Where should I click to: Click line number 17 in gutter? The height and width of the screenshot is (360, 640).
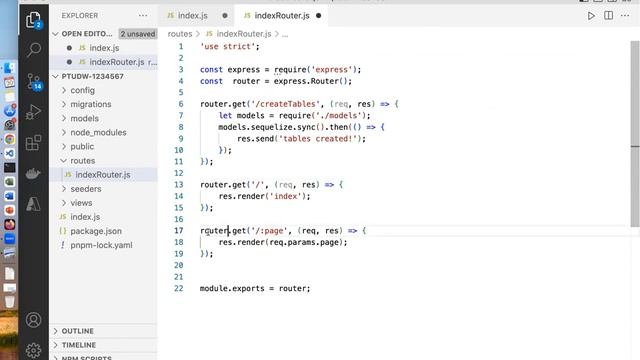coord(178,231)
